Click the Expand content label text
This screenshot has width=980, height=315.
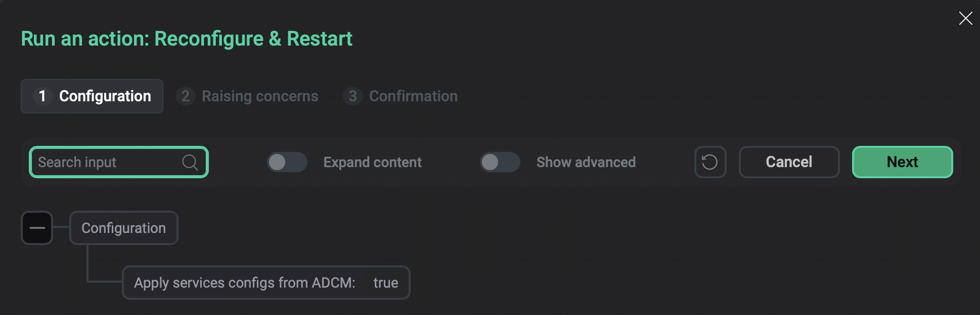pos(372,162)
